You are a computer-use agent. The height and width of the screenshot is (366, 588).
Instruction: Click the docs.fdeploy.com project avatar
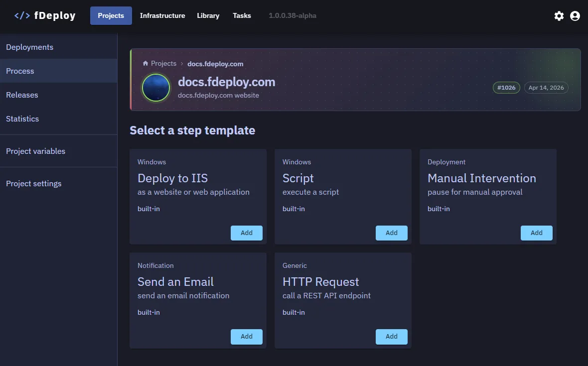(156, 88)
